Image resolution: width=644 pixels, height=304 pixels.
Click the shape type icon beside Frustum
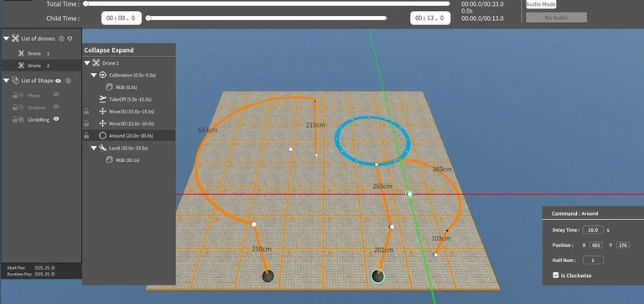point(21,107)
